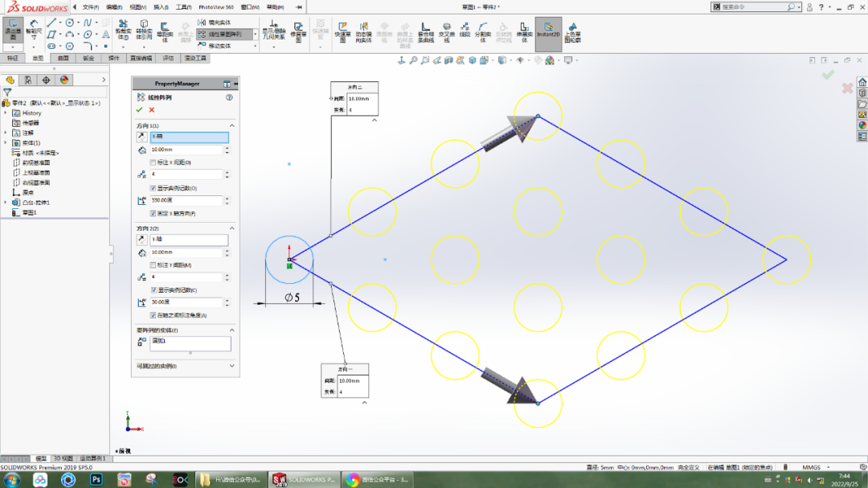This screenshot has width=868, height=488.
Task: Open Display/Delete Relations tool
Action: coord(272,31)
